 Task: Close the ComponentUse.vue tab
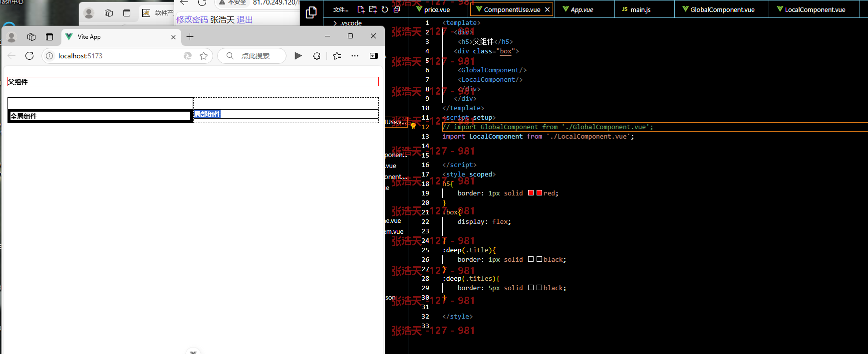coord(547,9)
